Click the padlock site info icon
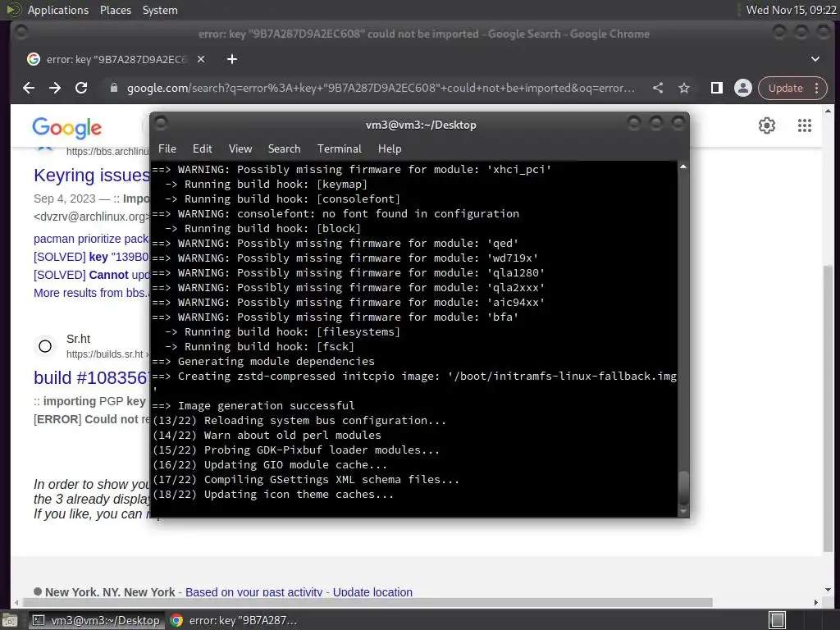This screenshot has width=840, height=630. (x=113, y=88)
